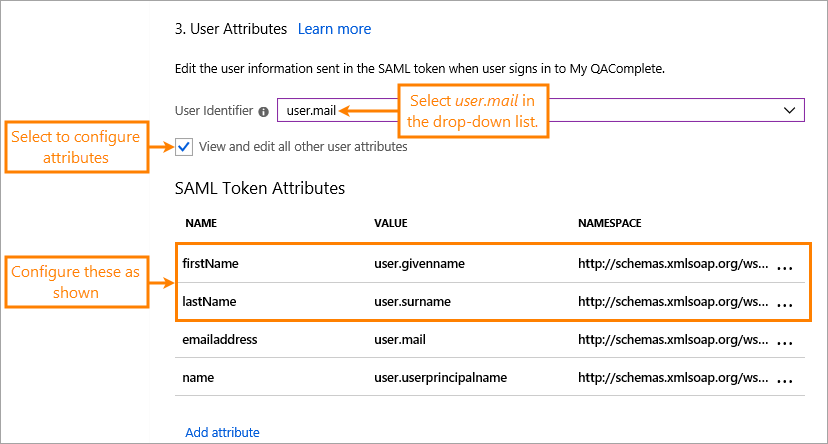The height and width of the screenshot is (444, 828).
Task: Click the user.userprincipalname value
Action: pos(440,377)
